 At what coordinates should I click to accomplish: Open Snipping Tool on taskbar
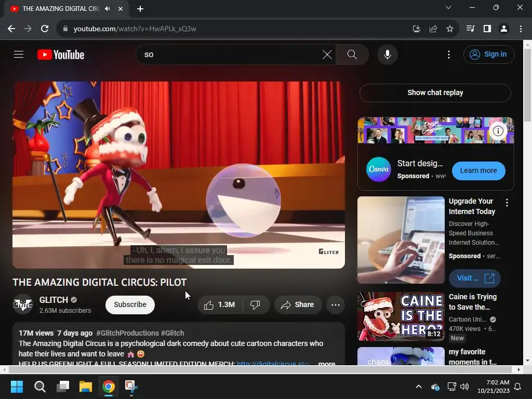coord(131,387)
